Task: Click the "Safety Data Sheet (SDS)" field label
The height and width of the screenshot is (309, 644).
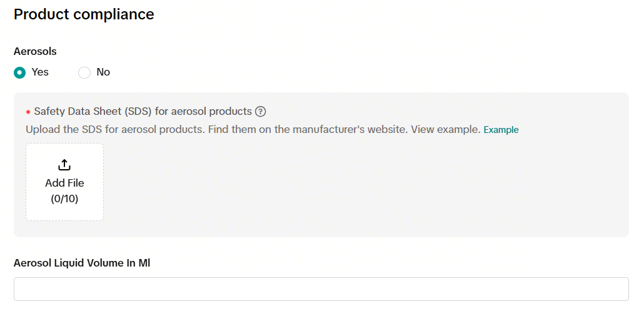Action: coord(143,112)
